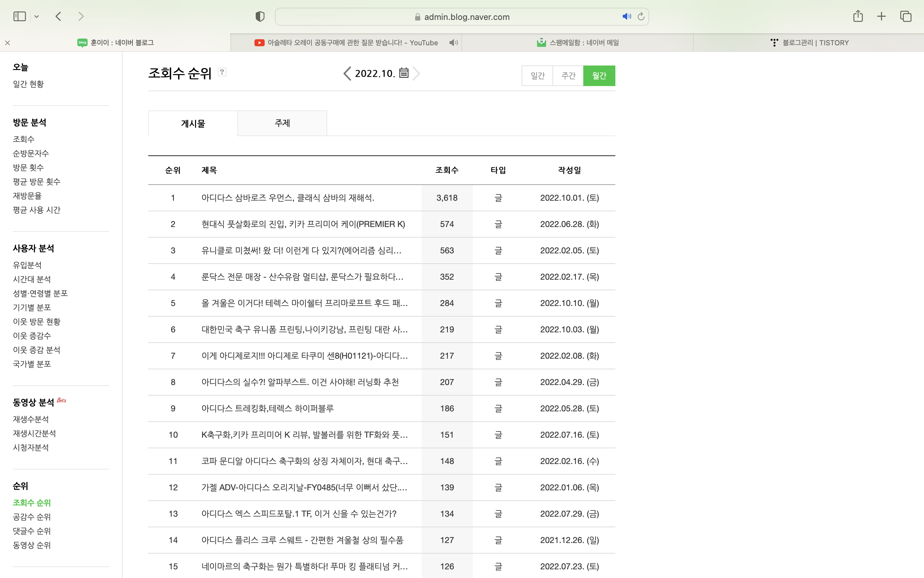Open post 코파 문디알 아디다스 축구화

305,461
